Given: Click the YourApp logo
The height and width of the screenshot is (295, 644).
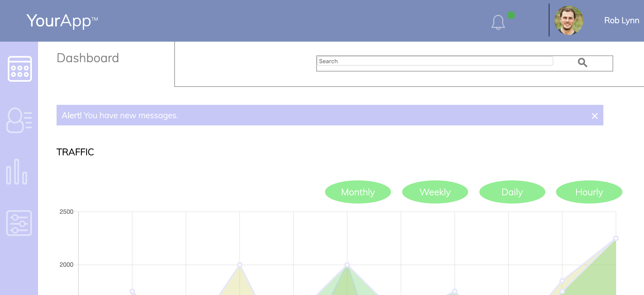Looking at the screenshot, I should pos(62,21).
